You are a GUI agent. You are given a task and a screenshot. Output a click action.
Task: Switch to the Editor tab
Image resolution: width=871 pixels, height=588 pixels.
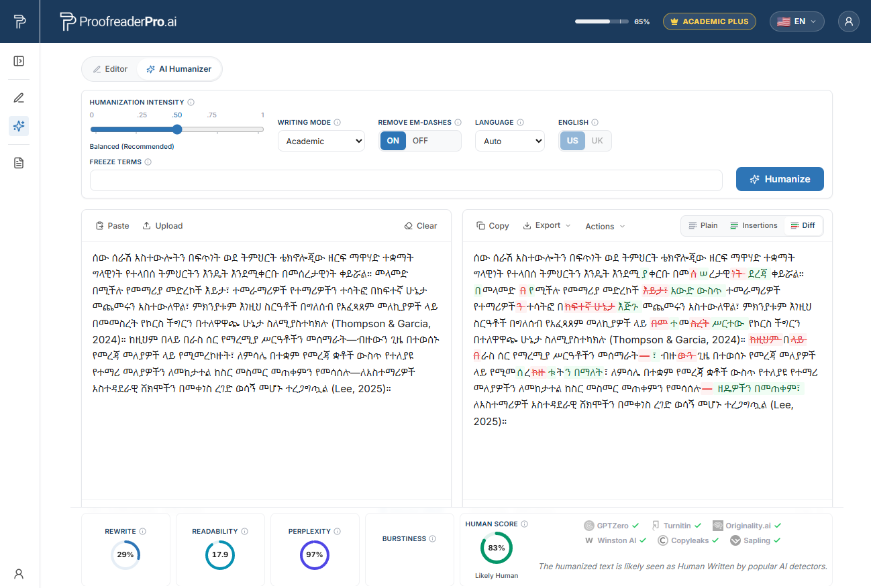110,69
